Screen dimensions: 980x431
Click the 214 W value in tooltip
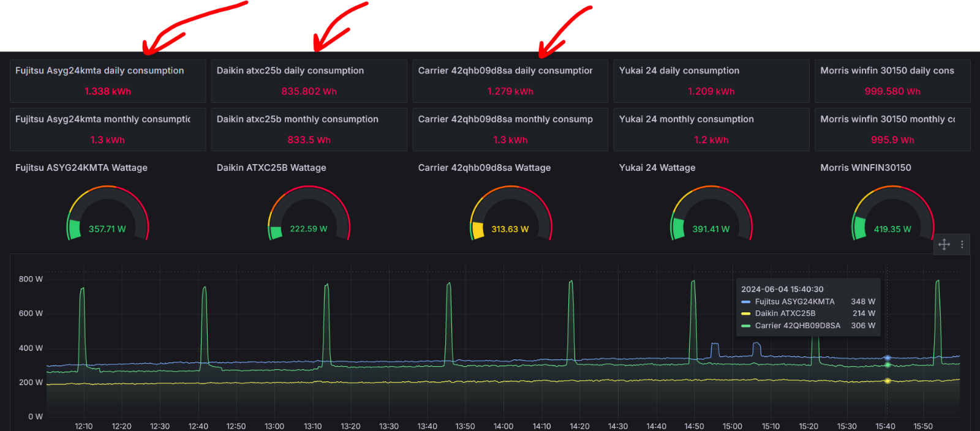(864, 313)
